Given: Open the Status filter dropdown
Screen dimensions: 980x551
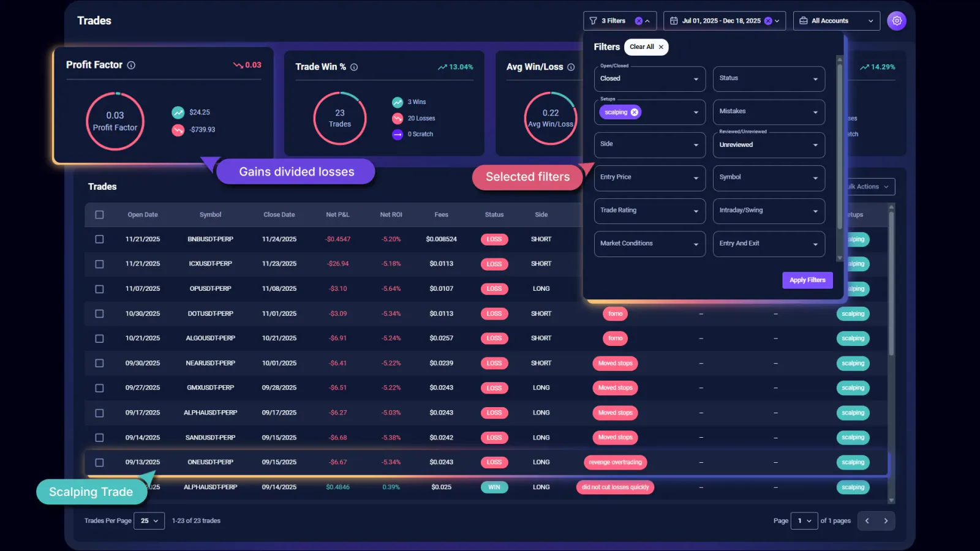Looking at the screenshot, I should [769, 79].
